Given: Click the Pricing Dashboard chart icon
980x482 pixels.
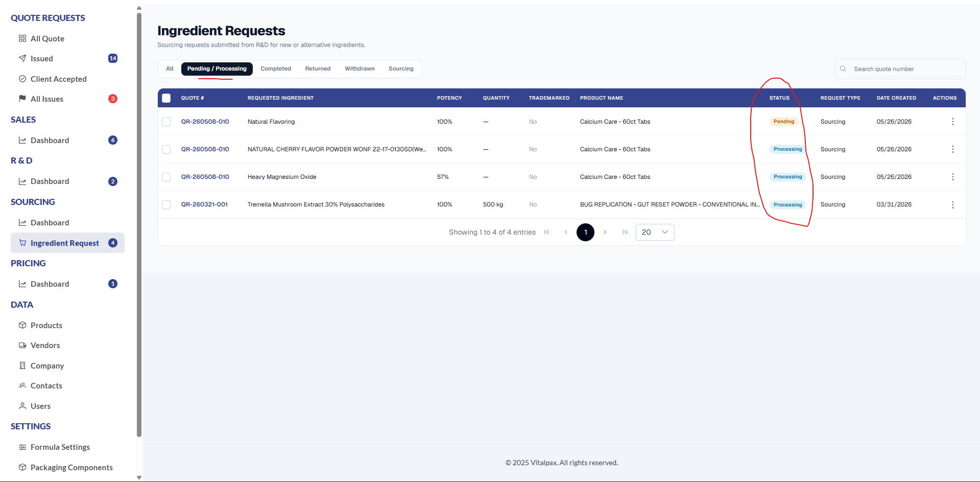Looking at the screenshot, I should click(x=22, y=284).
